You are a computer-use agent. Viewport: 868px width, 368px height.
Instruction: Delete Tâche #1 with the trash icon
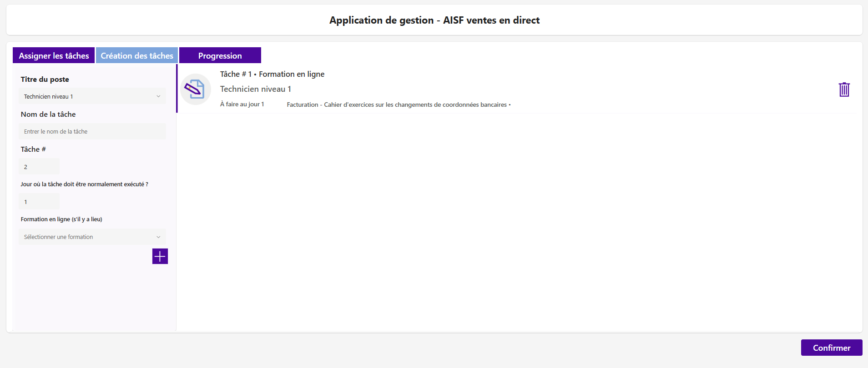pyautogui.click(x=844, y=90)
